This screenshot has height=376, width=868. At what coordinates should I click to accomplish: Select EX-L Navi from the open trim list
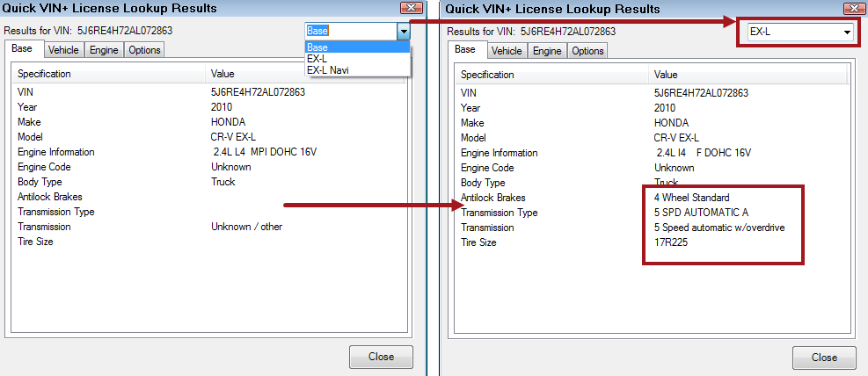(327, 70)
